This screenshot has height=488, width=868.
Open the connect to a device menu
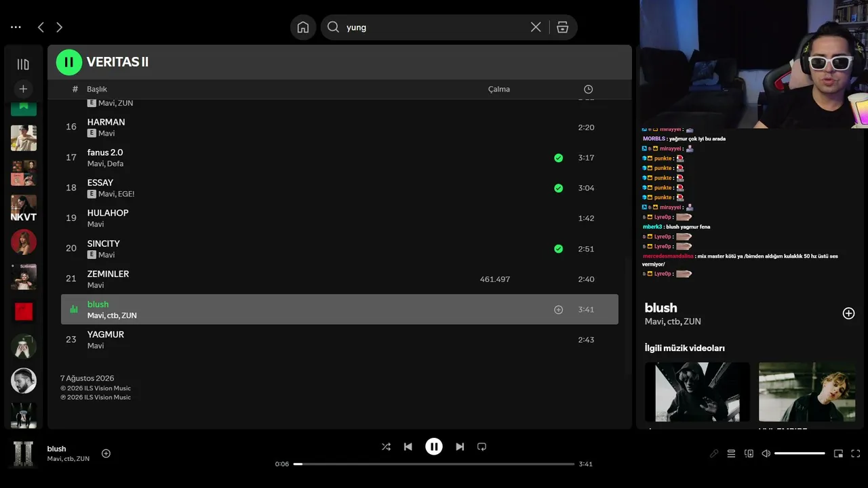pyautogui.click(x=749, y=453)
